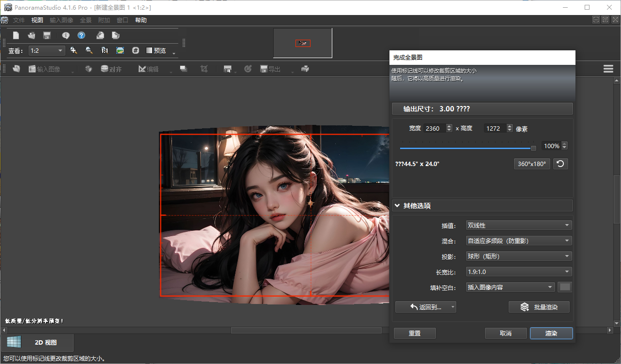Screen dimensions: 621x364
Task: Open the 帮助 blue question mark icon
Action: click(x=81, y=35)
